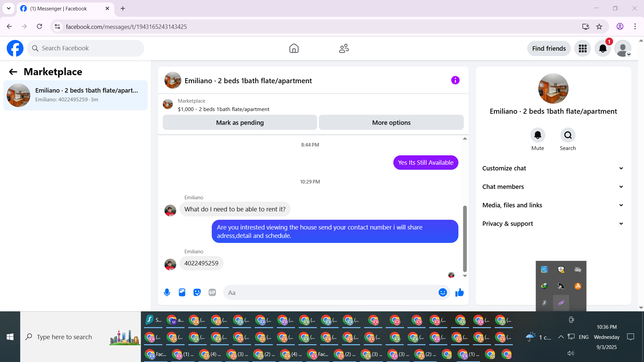Click the ENG language indicator
The height and width of the screenshot is (362, 644).
click(584, 337)
